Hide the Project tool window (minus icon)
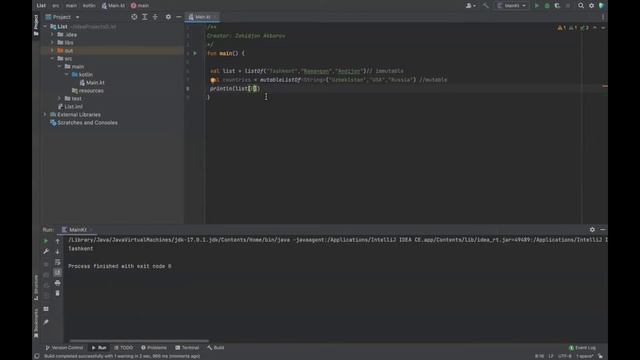This screenshot has height=360, width=640. [x=178, y=17]
